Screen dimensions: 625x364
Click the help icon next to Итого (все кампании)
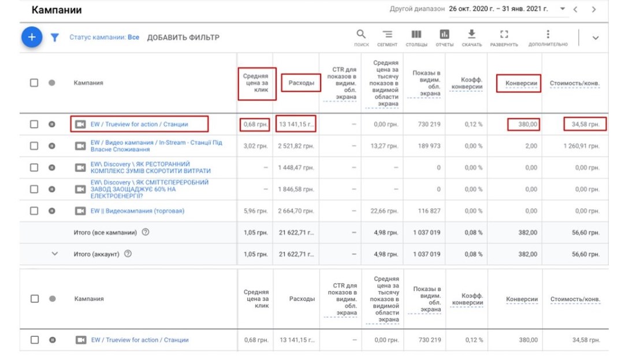click(146, 232)
